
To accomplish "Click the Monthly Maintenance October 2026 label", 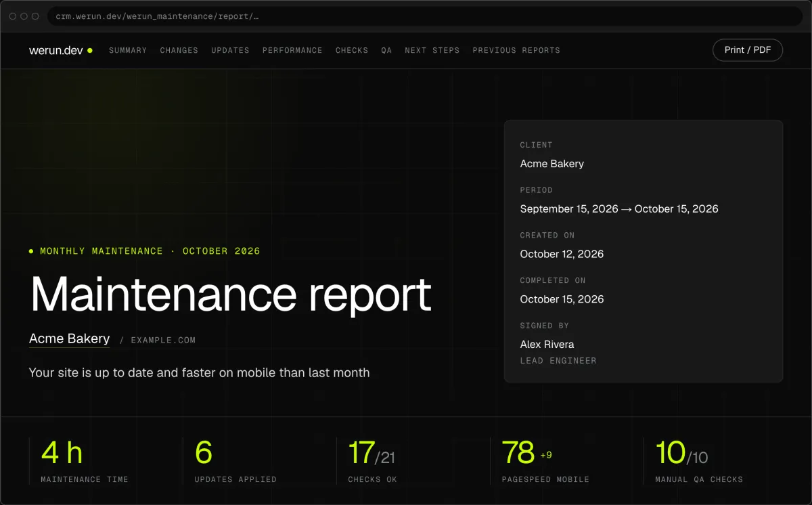I will (145, 251).
